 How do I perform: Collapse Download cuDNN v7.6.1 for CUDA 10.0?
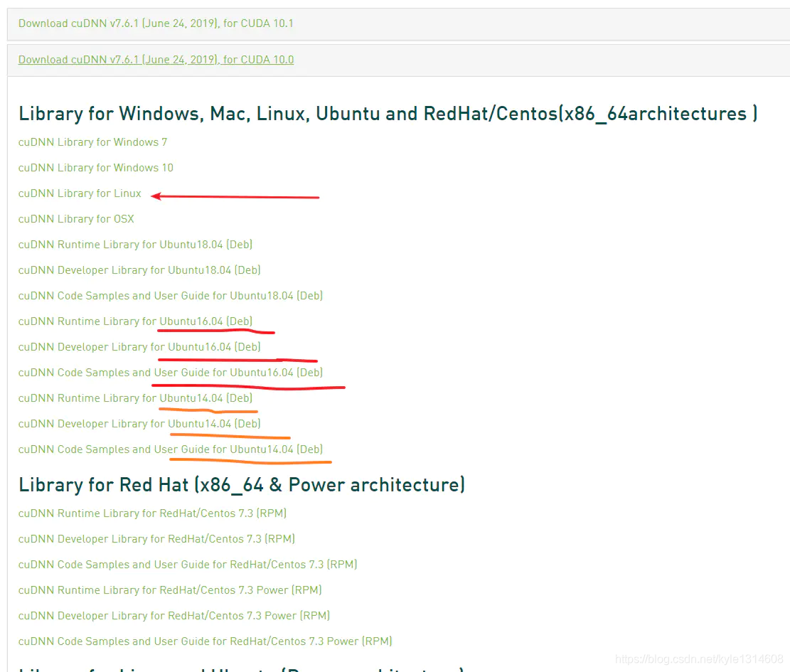coord(156,60)
